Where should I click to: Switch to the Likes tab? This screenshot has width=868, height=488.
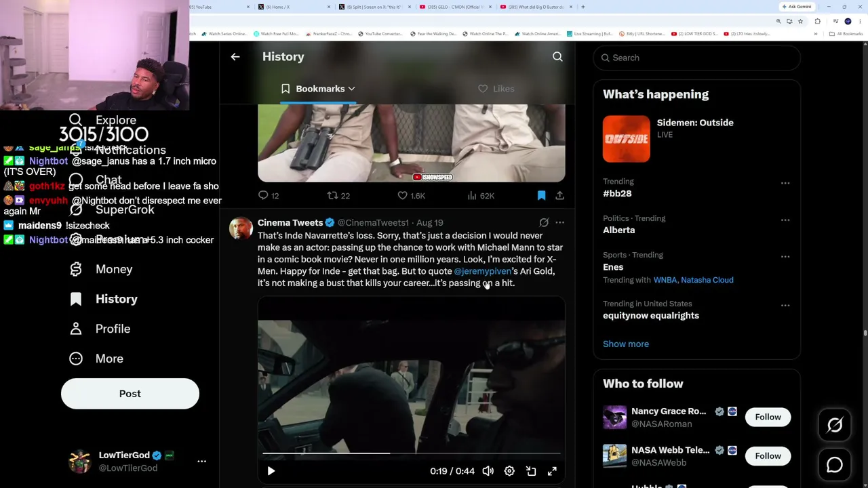click(x=496, y=89)
